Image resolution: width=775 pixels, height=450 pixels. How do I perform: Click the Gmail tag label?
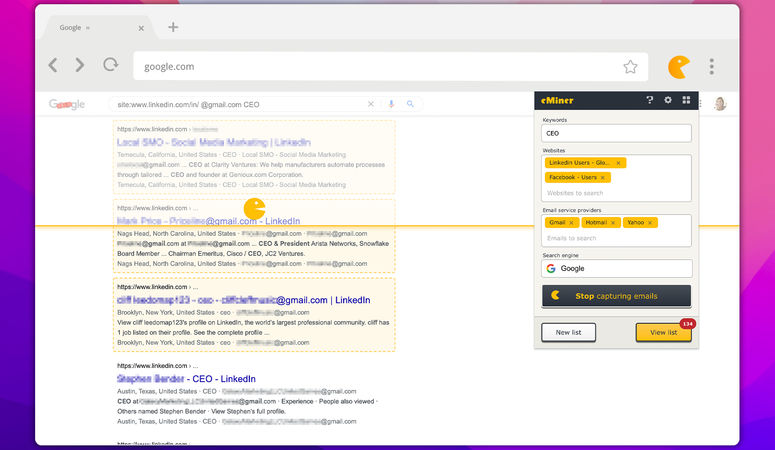pos(557,223)
